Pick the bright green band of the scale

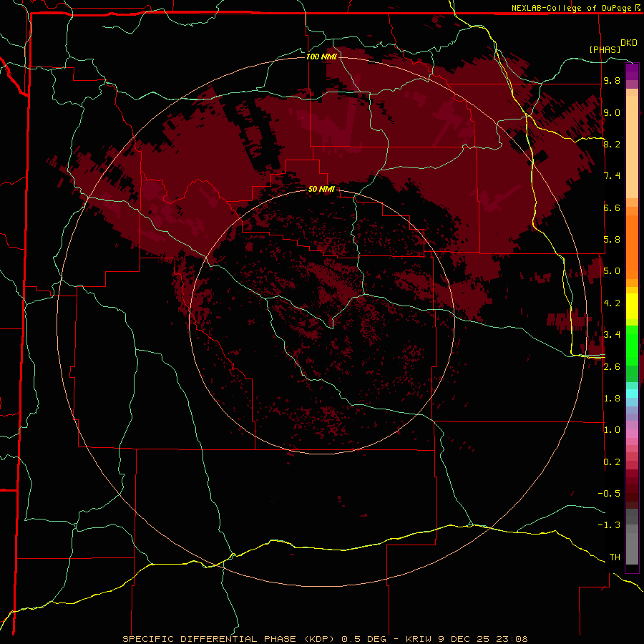[x=632, y=346]
